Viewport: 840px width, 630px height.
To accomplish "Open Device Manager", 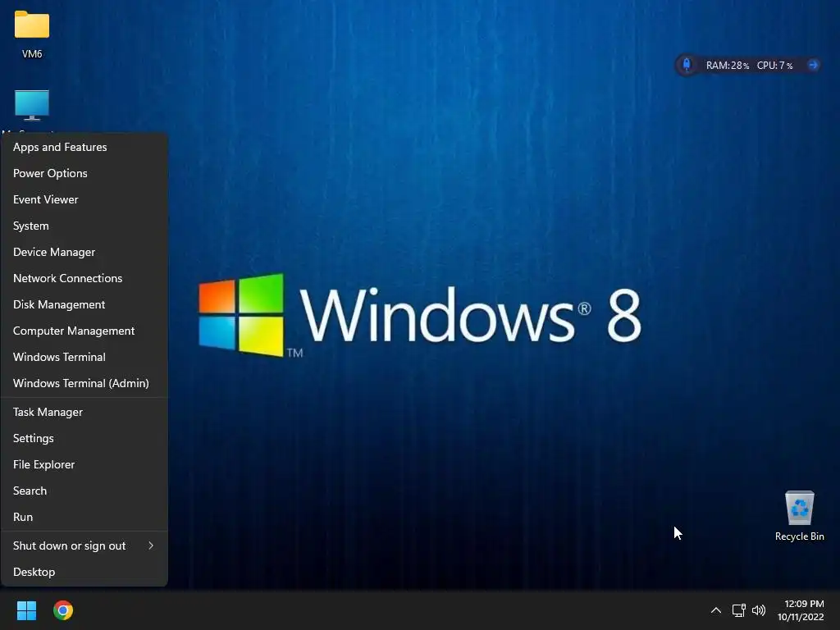I will click(x=84, y=252).
